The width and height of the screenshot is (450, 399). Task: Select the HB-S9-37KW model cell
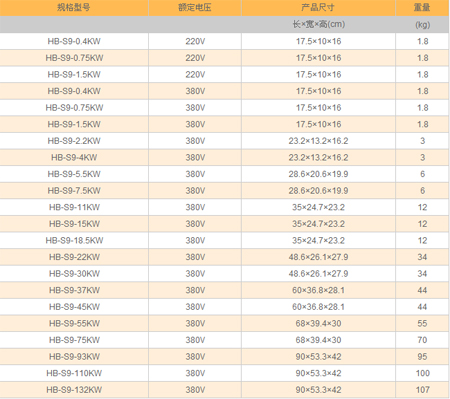tap(74, 290)
